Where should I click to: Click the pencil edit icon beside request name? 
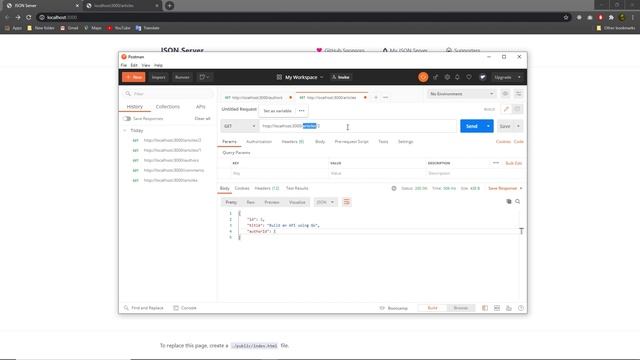coord(506,109)
